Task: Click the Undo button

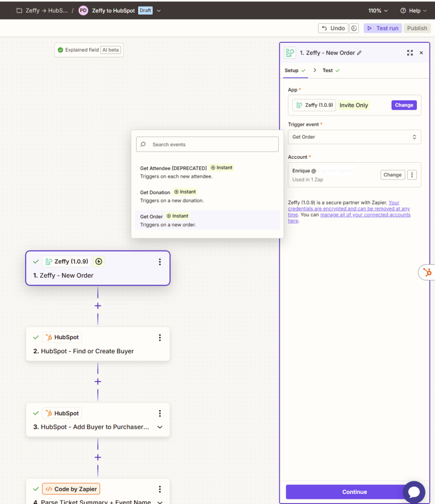Action: pyautogui.click(x=333, y=28)
